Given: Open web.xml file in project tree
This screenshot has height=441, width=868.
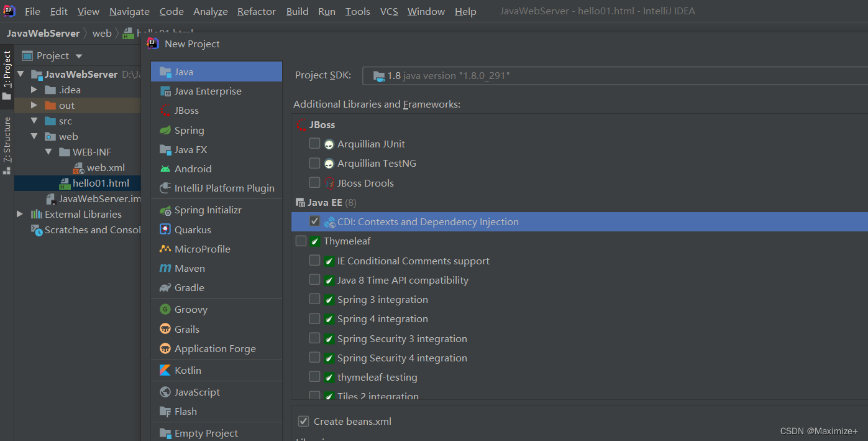Looking at the screenshot, I should 106,167.
